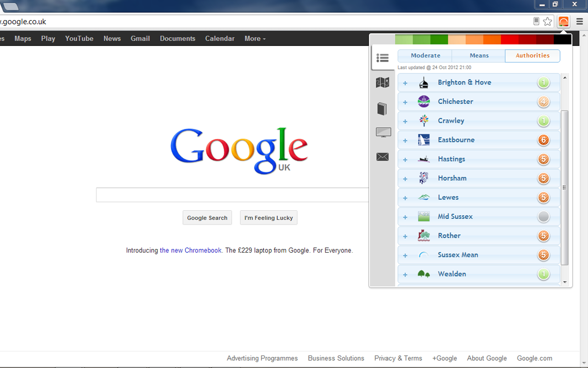Expand the Brighton & Hove row
Viewport: 588px width, 368px height.
[405, 83]
